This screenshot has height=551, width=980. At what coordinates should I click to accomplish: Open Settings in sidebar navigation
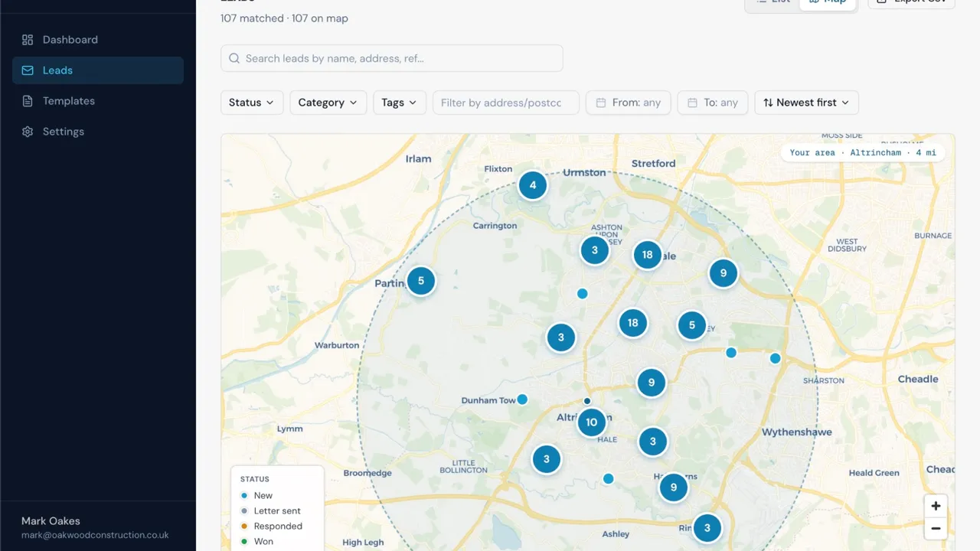coord(98,132)
